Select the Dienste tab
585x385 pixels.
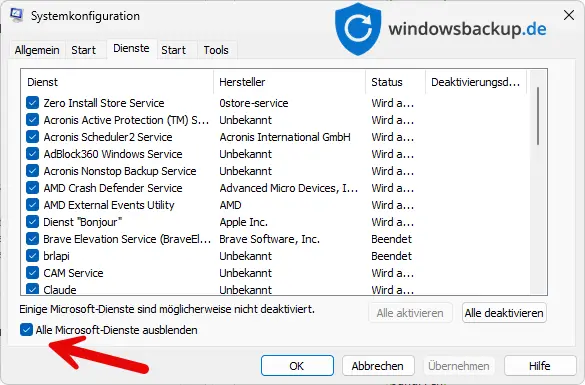(131, 48)
